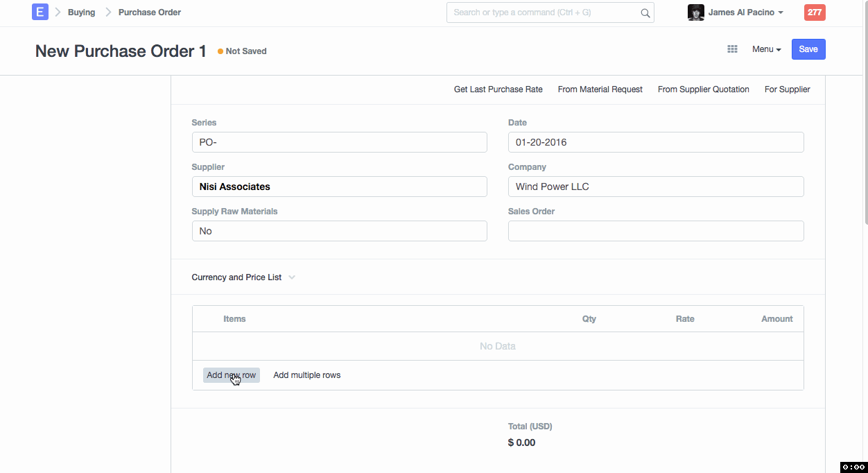
Task: Focus the Sales Order input field
Action: pyautogui.click(x=655, y=231)
